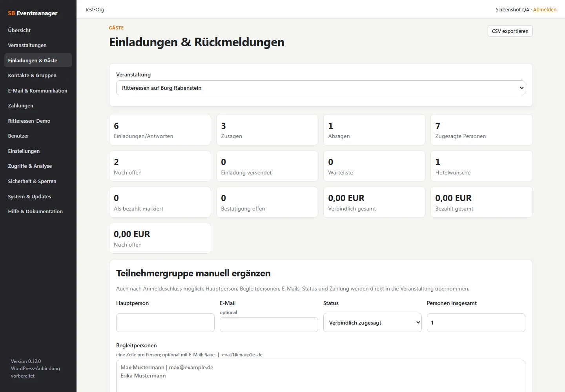Open Ritteressen-Demo from the sidebar

38,121
